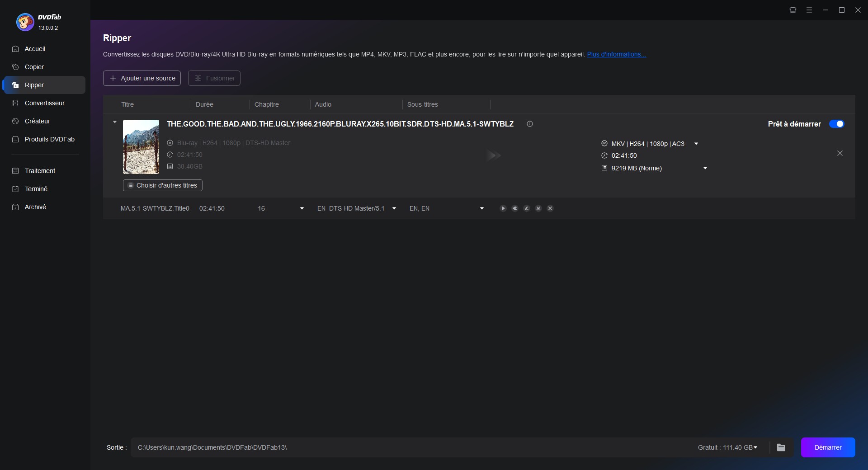Open the DVDFab skin/theme icon in title bar

[x=793, y=10]
